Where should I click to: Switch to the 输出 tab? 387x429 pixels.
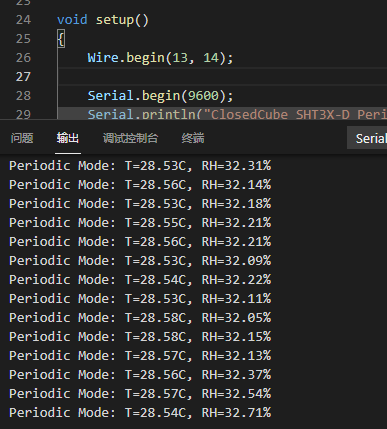click(68, 138)
